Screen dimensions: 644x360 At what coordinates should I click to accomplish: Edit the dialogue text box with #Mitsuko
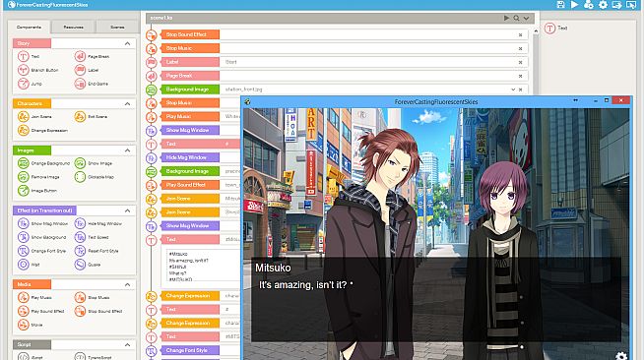[203, 266]
